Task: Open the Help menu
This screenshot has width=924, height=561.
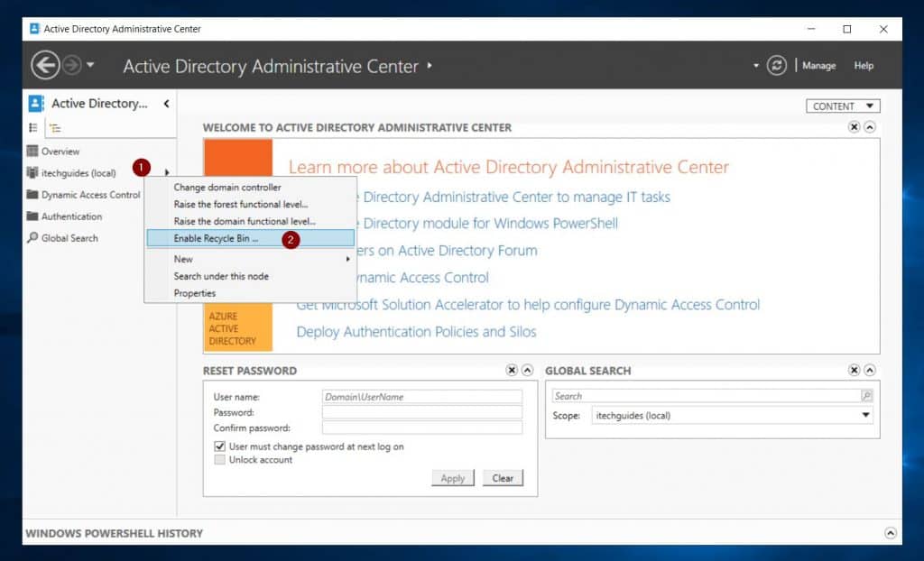Action: click(x=864, y=66)
